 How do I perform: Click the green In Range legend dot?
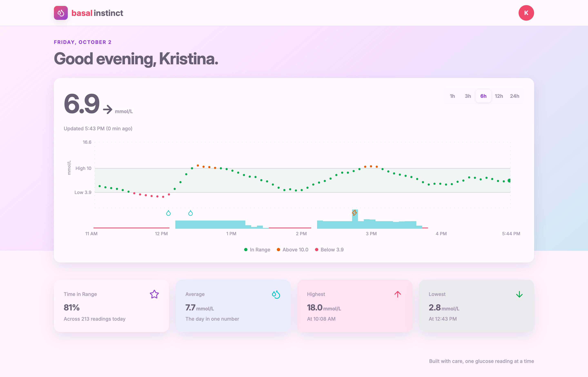[x=246, y=249]
